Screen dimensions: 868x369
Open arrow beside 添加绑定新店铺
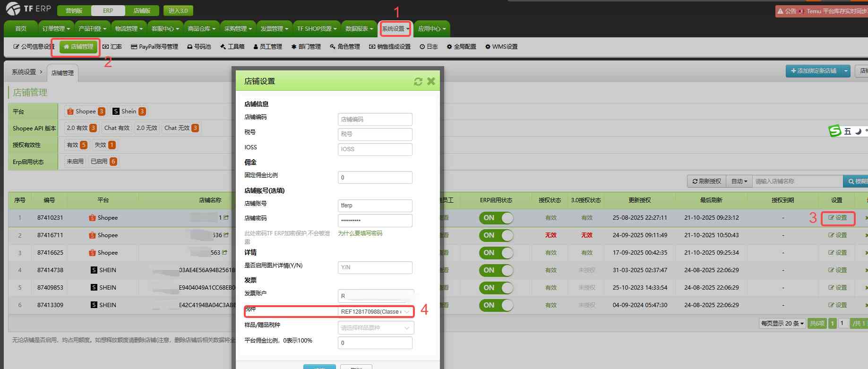(846, 71)
